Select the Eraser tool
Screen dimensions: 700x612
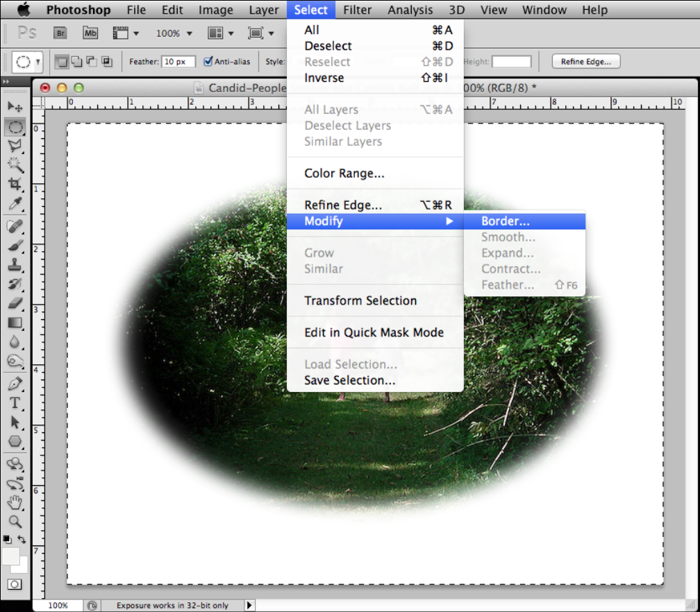[15, 303]
